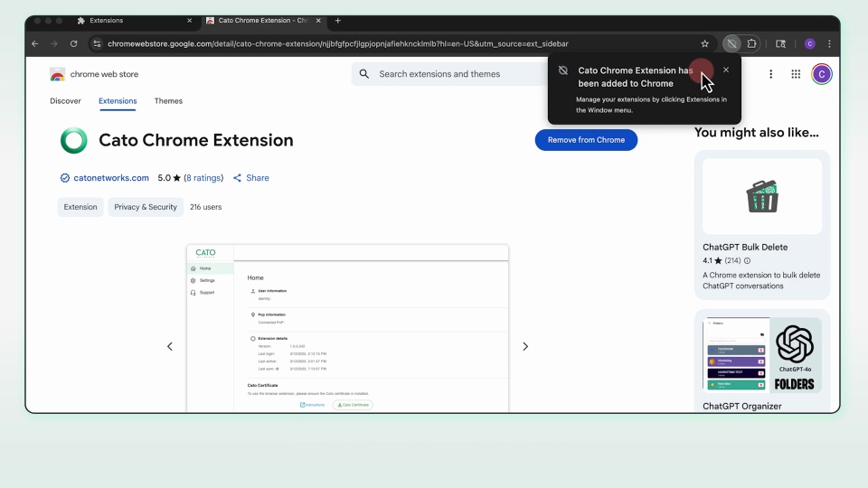The width and height of the screenshot is (868, 488).
Task: Click the Extension category chip
Action: [80, 207]
